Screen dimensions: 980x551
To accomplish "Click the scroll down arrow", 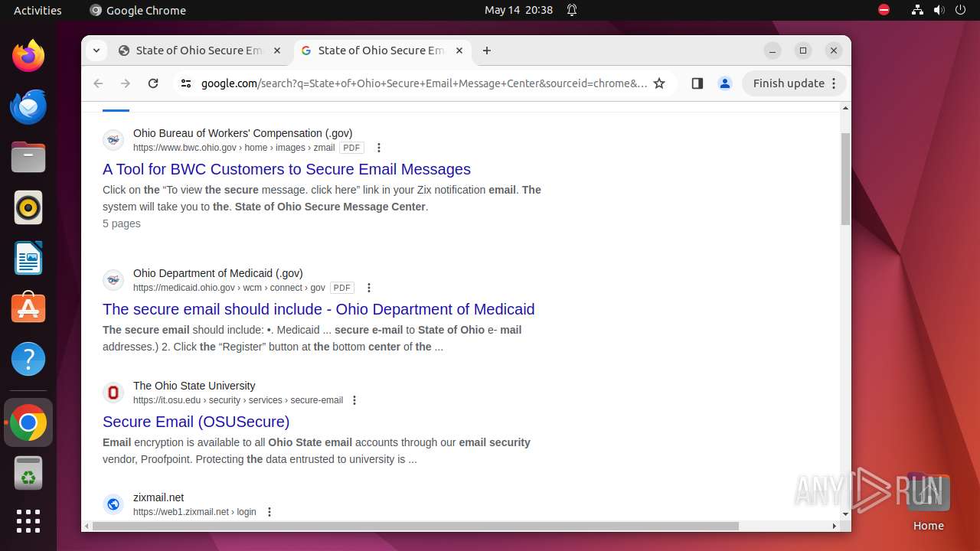I will coord(845,514).
